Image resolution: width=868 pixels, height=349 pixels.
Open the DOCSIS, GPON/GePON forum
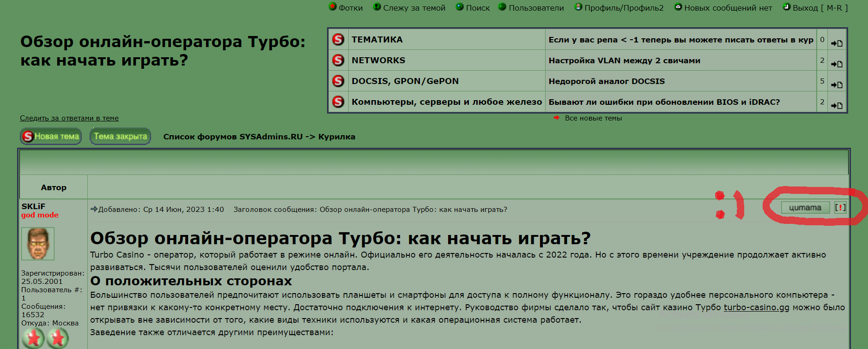pos(405,81)
